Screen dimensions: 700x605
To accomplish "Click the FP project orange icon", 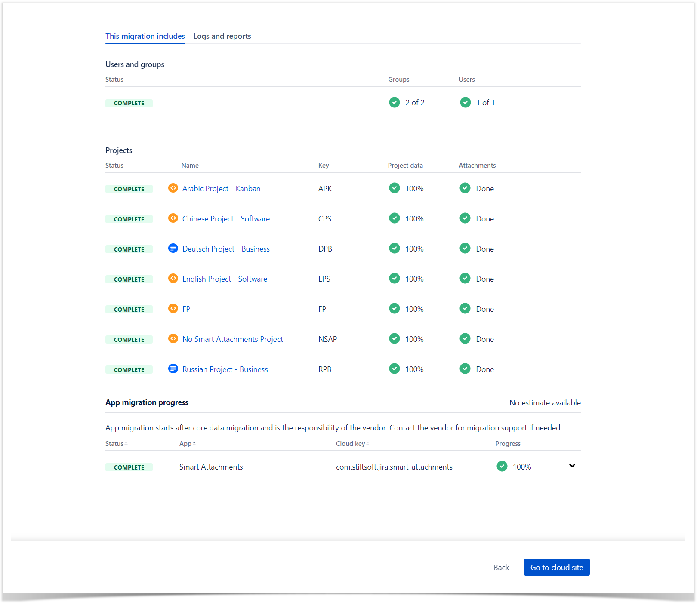I will (173, 309).
